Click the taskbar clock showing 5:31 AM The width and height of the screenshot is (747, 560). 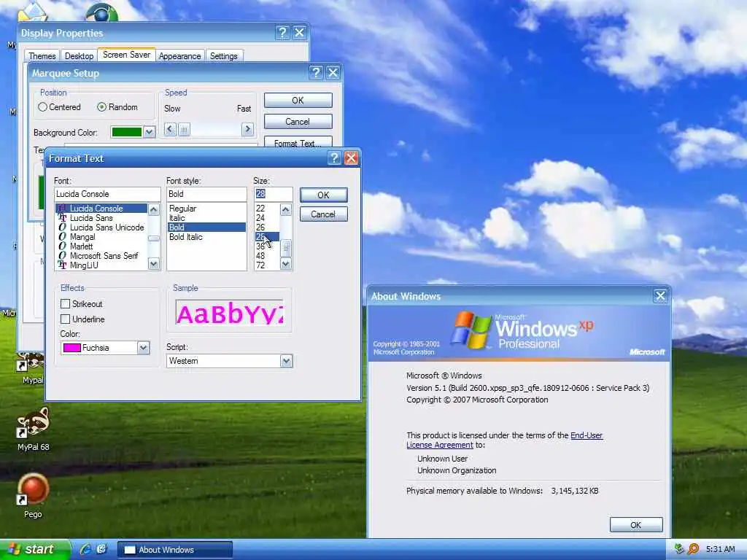tap(720, 549)
